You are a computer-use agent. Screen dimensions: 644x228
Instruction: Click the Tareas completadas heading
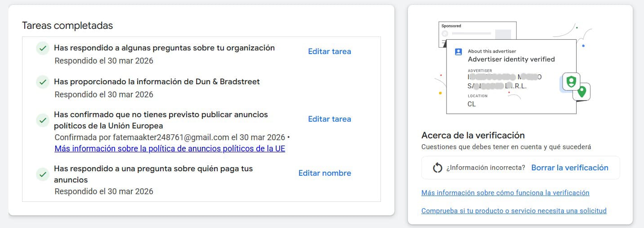coord(67,26)
